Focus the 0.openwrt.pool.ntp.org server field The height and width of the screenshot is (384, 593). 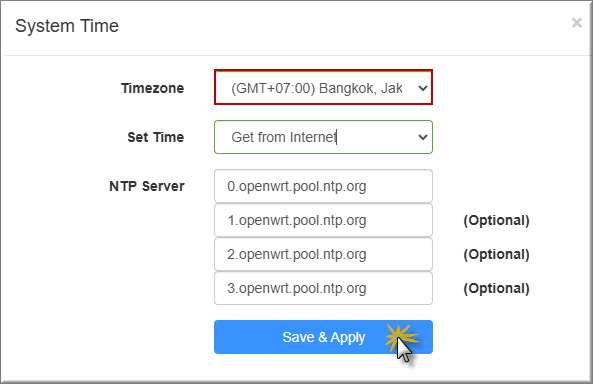[x=323, y=186]
